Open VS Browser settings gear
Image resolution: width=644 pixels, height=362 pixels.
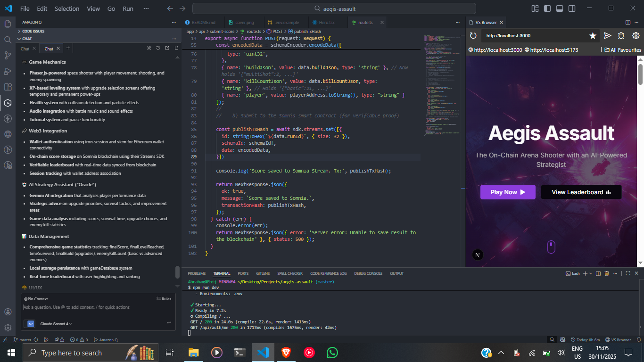point(636,36)
